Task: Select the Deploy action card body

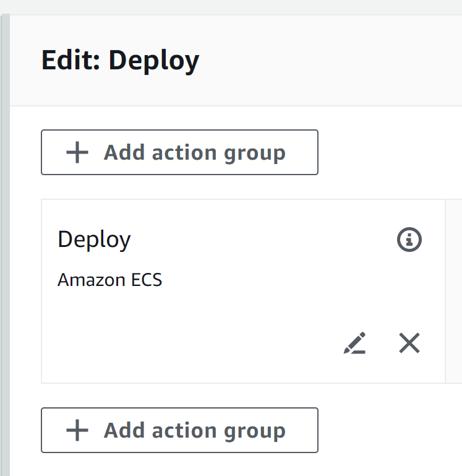Action: [x=243, y=291]
